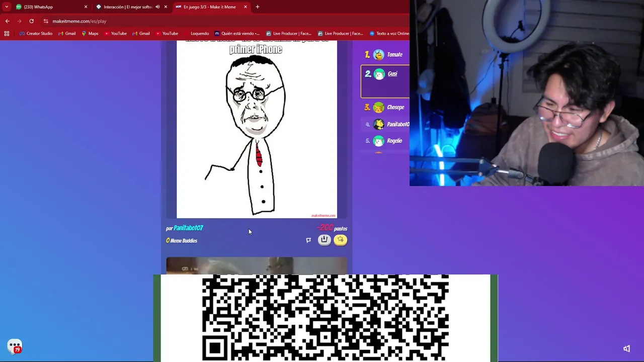Click the next meme thumbnail below

pos(257,266)
